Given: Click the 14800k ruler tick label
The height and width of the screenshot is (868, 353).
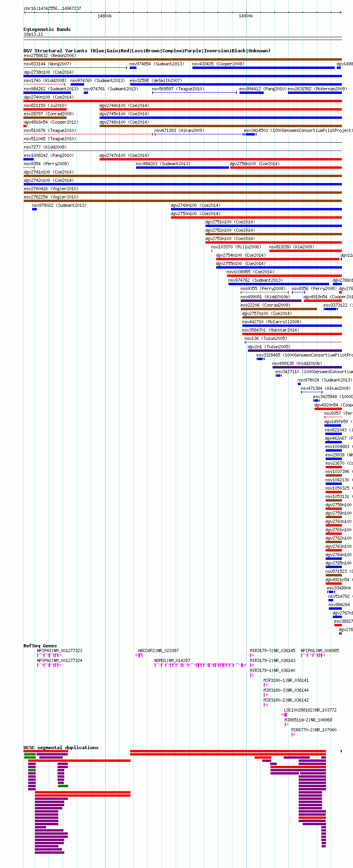Looking at the screenshot, I should pyautogui.click(x=105, y=16).
